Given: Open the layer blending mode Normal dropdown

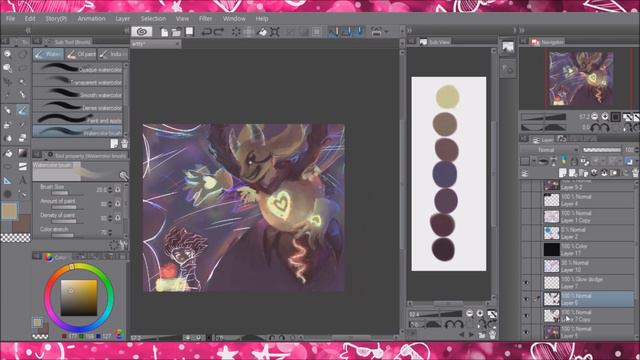Looking at the screenshot, I should (x=550, y=150).
